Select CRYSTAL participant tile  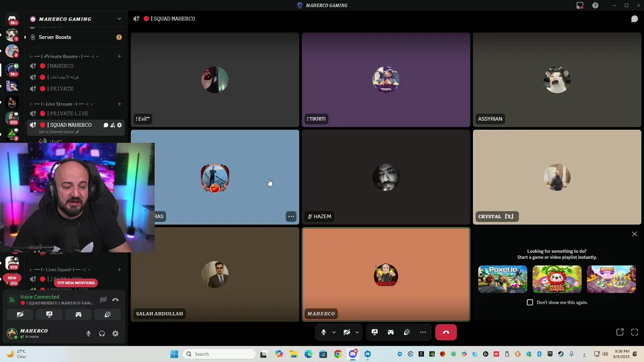click(x=557, y=177)
